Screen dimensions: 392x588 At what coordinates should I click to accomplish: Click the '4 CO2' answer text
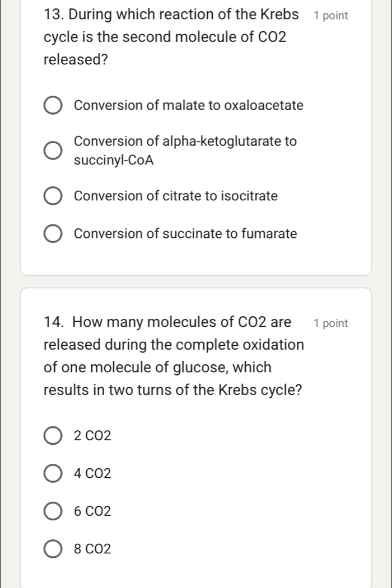point(92,474)
